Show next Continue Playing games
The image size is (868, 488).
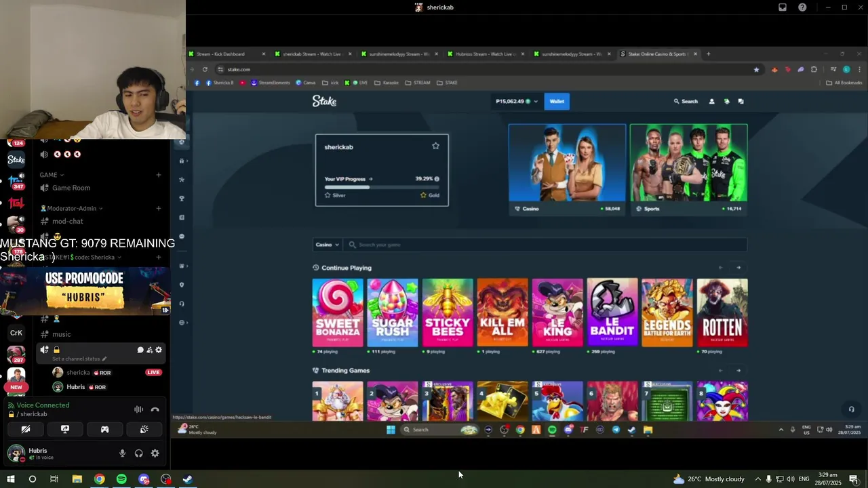[x=738, y=268]
